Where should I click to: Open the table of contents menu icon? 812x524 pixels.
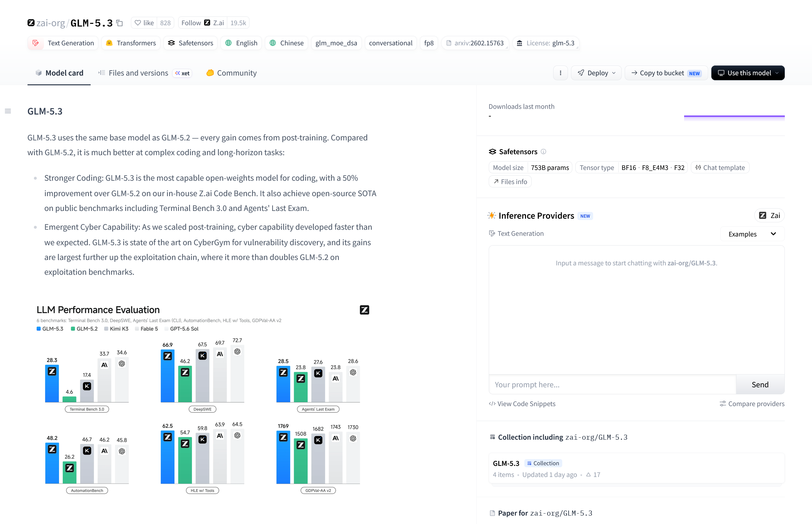8,111
